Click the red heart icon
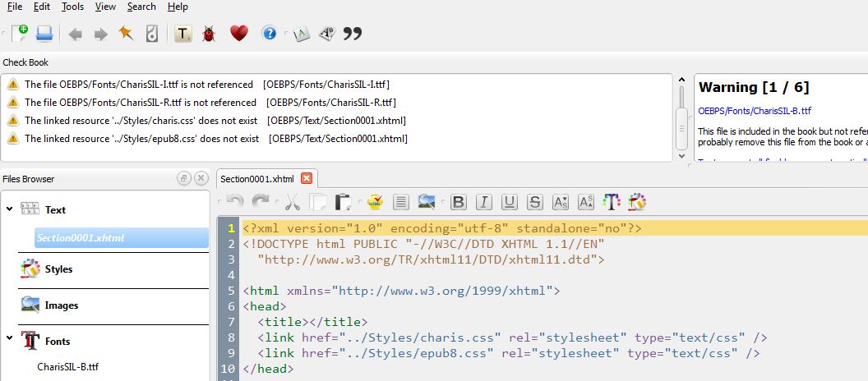The width and height of the screenshot is (868, 381). 239,34
